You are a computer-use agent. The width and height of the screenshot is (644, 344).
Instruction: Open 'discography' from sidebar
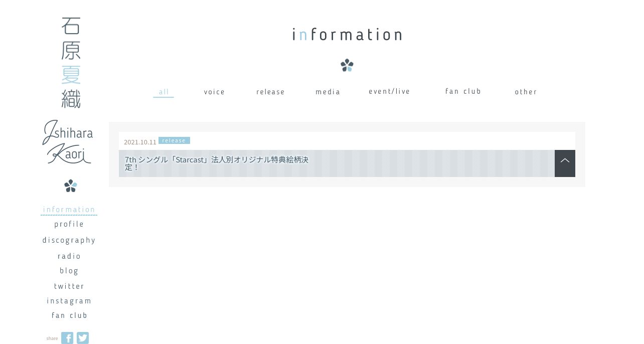point(69,240)
